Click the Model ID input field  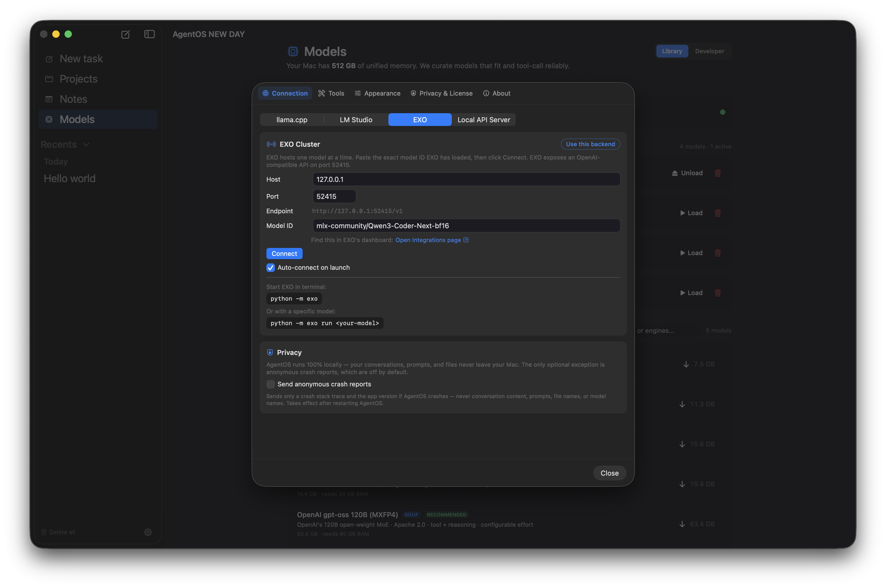(x=466, y=226)
